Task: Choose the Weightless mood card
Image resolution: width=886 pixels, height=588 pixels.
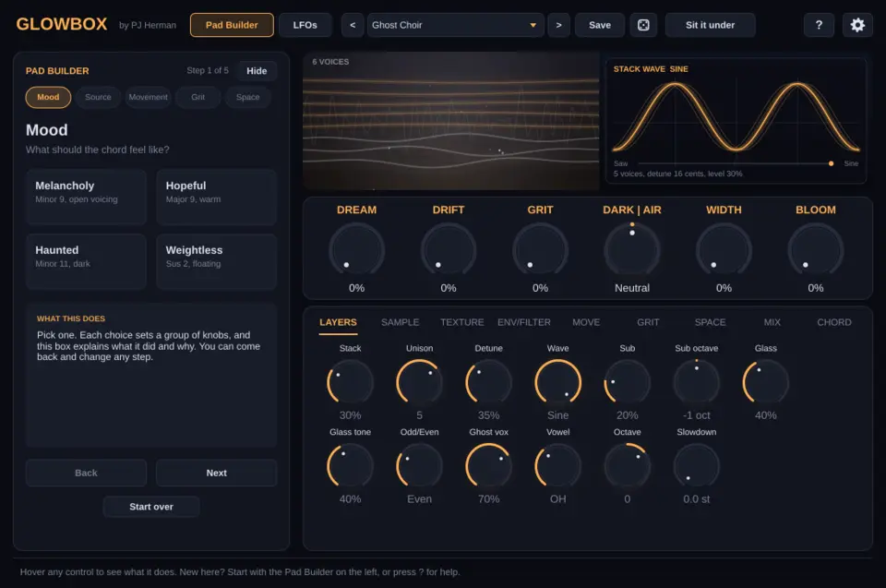Action: (x=216, y=261)
